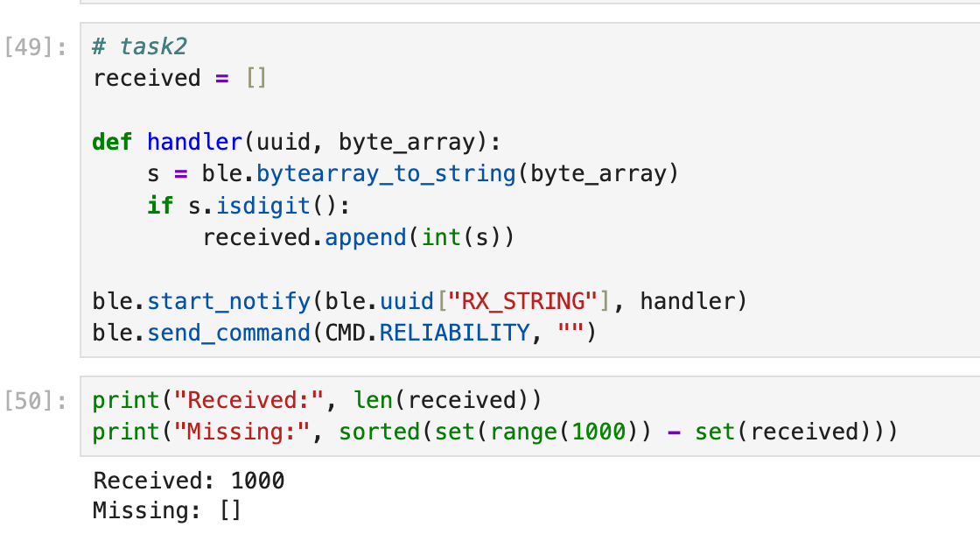Click the def handler function name
The image size is (980, 534).
point(194,141)
